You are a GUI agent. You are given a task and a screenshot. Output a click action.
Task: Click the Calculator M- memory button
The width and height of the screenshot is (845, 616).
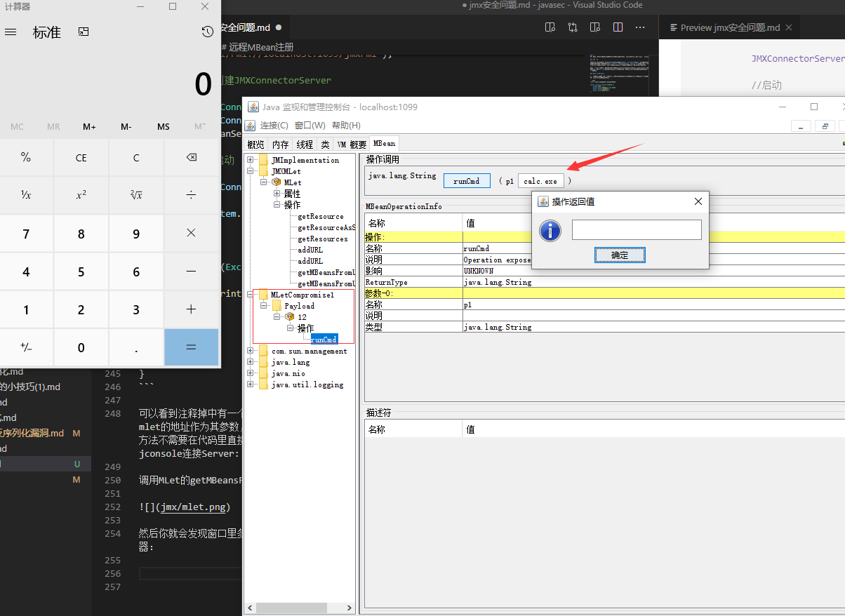pos(126,127)
